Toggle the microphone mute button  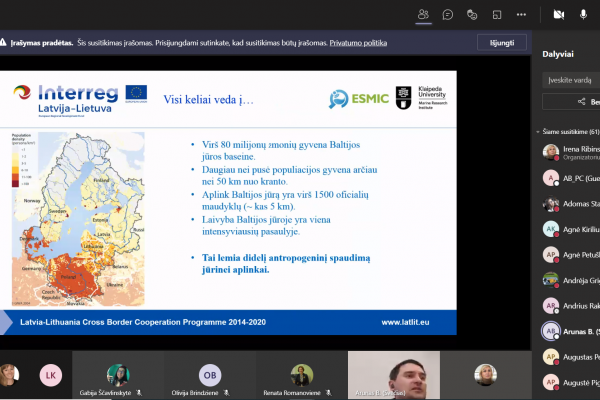pyautogui.click(x=583, y=15)
